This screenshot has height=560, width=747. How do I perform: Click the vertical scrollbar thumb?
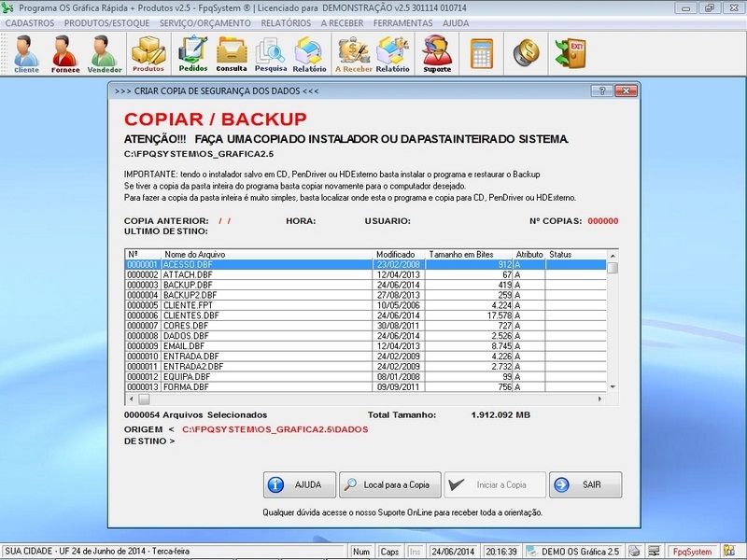613,268
